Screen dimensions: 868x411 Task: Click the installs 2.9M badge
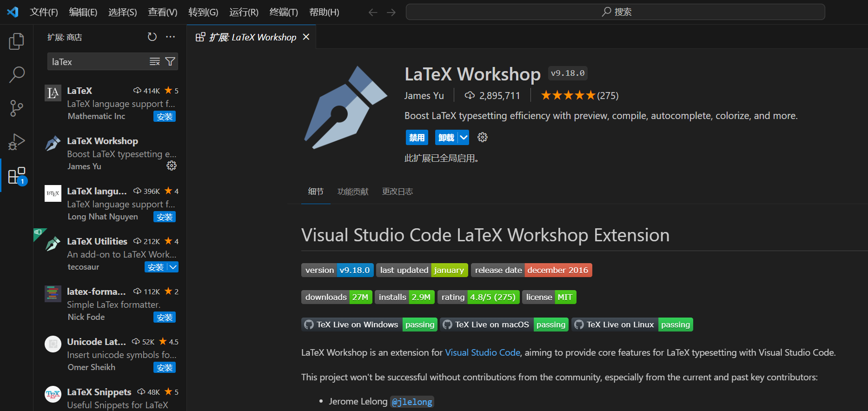405,297
